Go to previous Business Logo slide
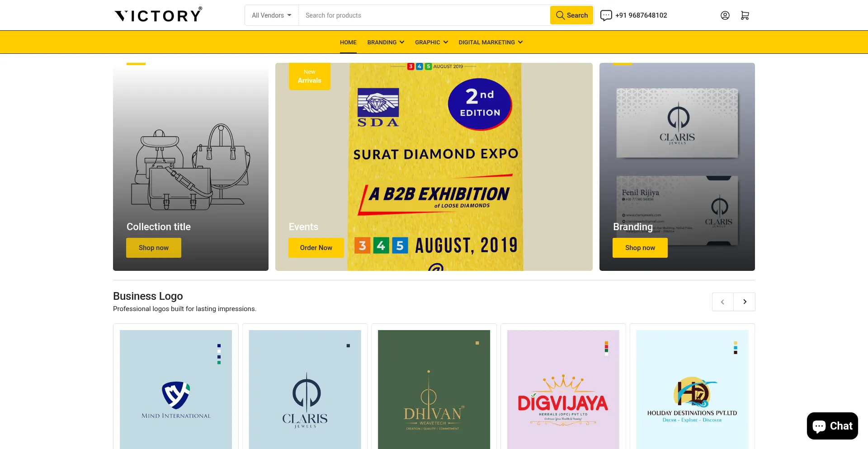The image size is (868, 449). coord(723,302)
